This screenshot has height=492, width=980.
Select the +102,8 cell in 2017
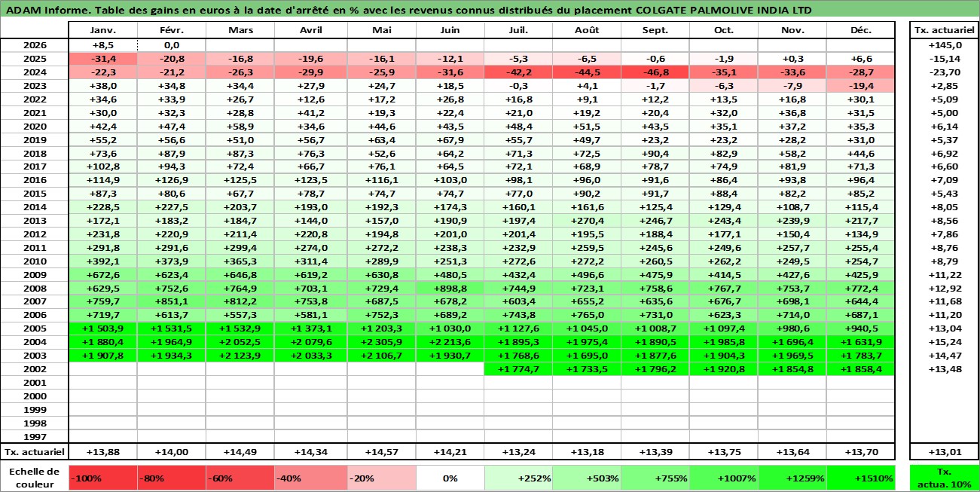[x=102, y=167]
